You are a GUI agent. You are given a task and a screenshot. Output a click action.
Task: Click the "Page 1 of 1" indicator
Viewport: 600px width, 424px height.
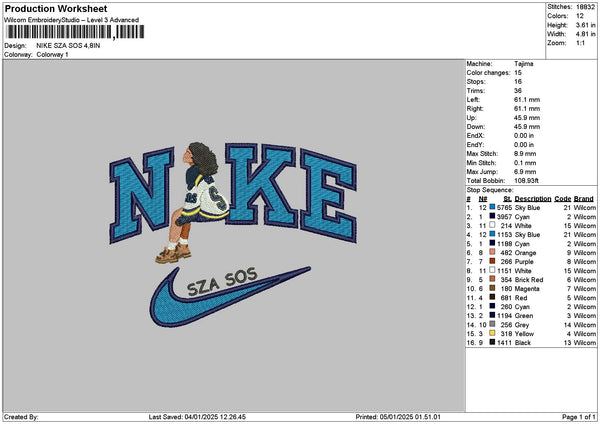coord(579,417)
